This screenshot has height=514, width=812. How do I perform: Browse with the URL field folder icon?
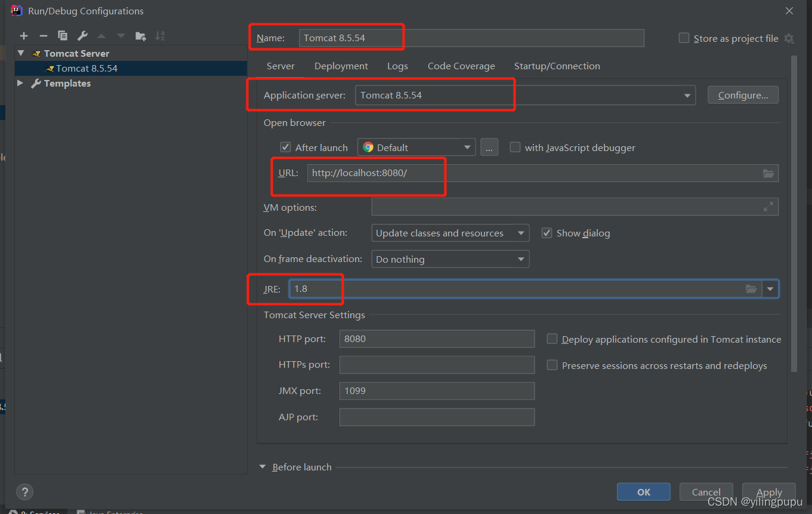768,173
